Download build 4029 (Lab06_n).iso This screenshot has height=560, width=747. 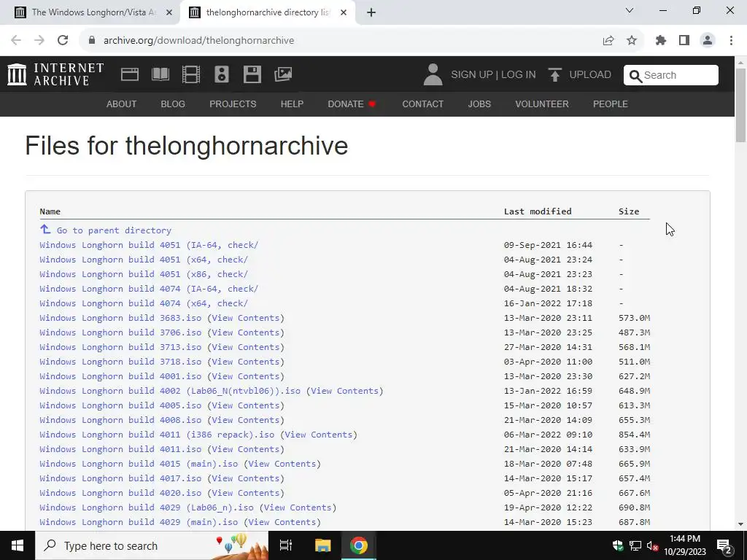click(147, 507)
